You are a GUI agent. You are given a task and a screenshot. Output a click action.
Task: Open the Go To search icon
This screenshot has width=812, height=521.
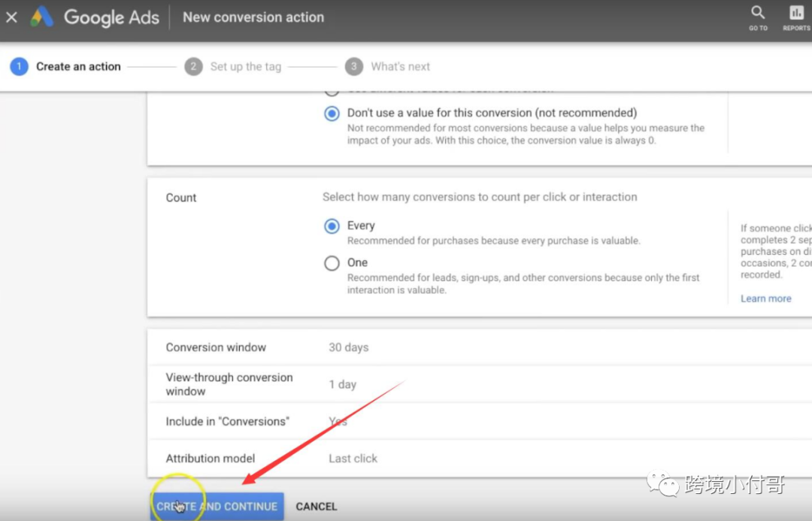758,17
